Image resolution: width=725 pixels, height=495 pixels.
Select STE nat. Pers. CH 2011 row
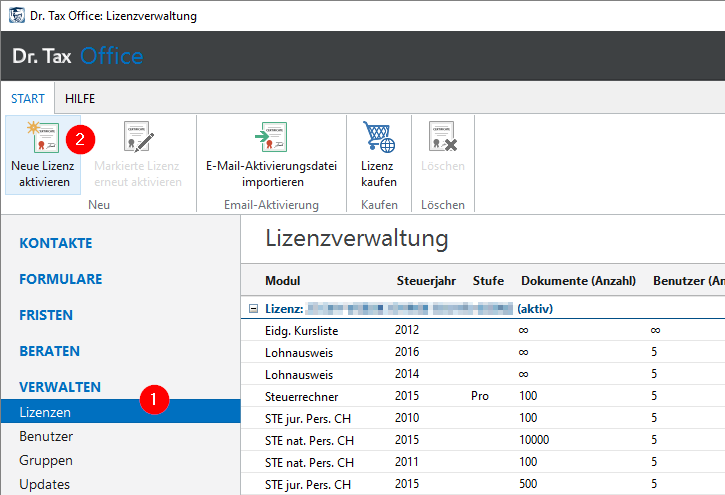pyautogui.click(x=483, y=462)
